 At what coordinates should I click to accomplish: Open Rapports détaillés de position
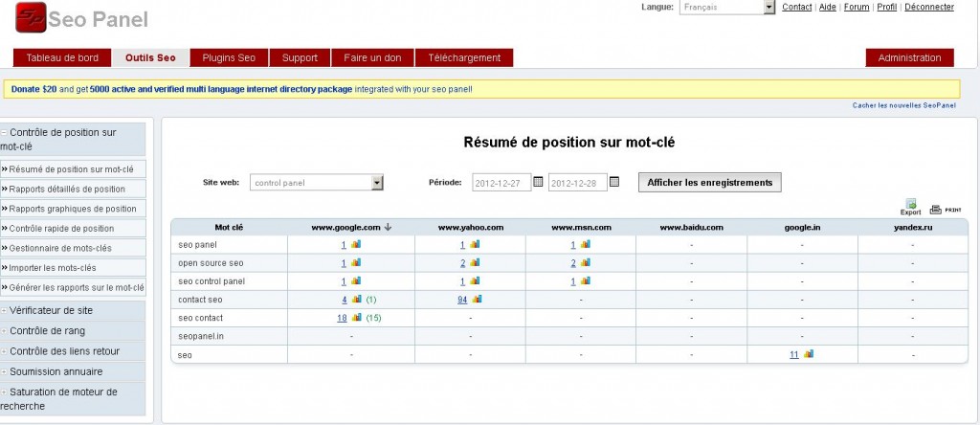pyautogui.click(x=73, y=189)
